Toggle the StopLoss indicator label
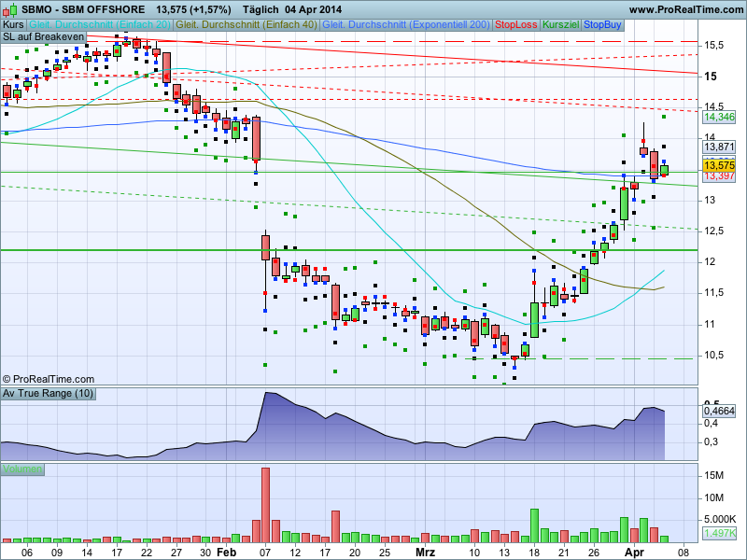Screen dimensions: 747x560 click(516, 24)
